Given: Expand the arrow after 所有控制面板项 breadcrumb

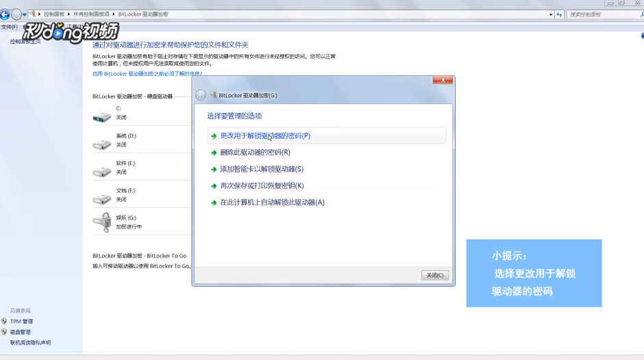Looking at the screenshot, I should 113,14.
